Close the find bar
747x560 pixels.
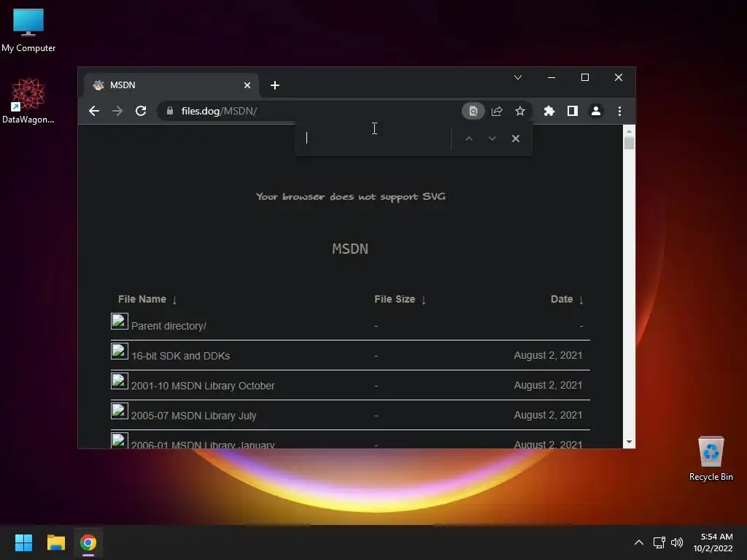pyautogui.click(x=516, y=139)
